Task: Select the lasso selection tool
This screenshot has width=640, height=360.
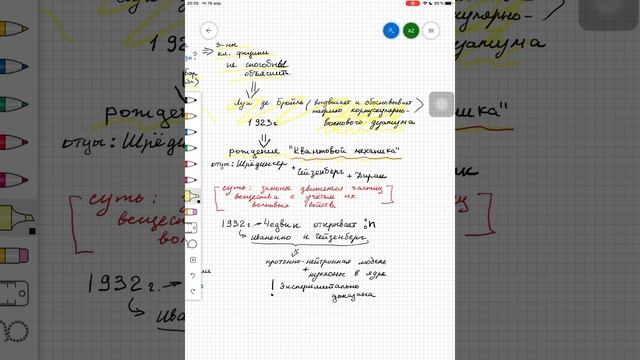Action: [x=192, y=244]
